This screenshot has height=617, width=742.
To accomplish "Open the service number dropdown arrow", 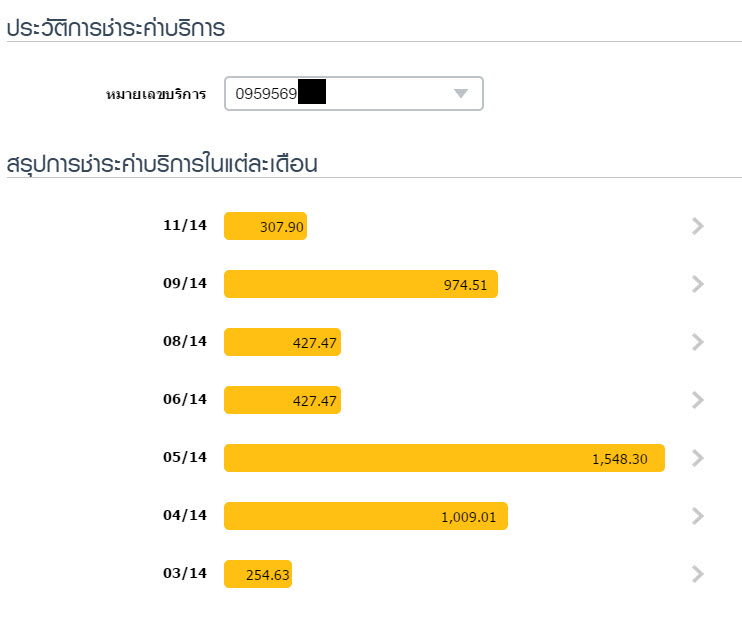I will point(460,94).
